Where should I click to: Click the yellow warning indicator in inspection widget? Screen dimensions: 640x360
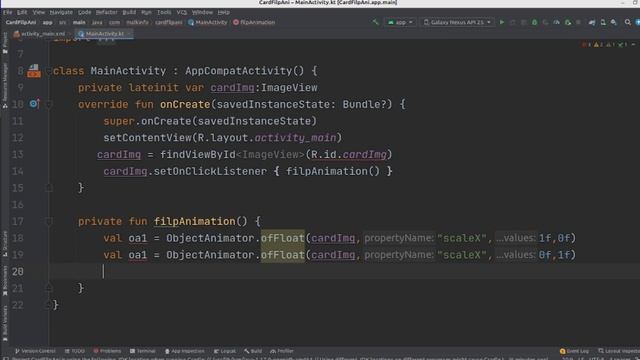pos(598,44)
